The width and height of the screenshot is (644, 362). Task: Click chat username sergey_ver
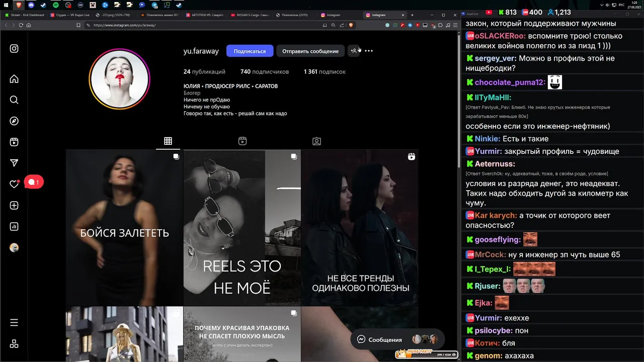tap(495, 58)
